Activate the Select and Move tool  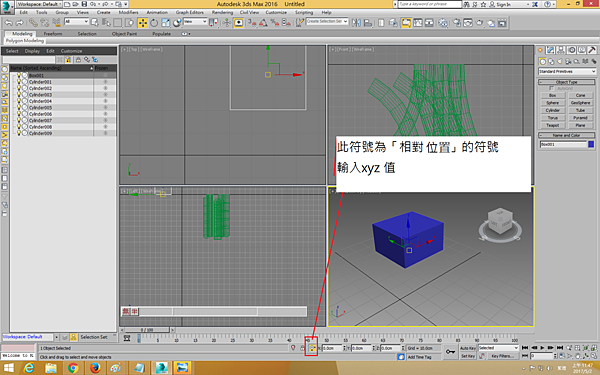[143, 23]
